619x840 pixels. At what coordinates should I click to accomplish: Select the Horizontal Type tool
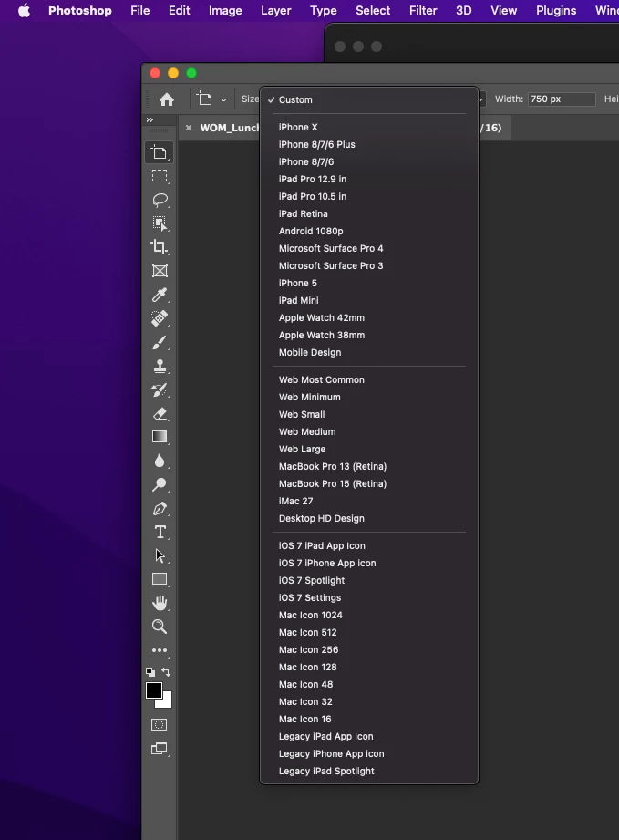coord(159,532)
